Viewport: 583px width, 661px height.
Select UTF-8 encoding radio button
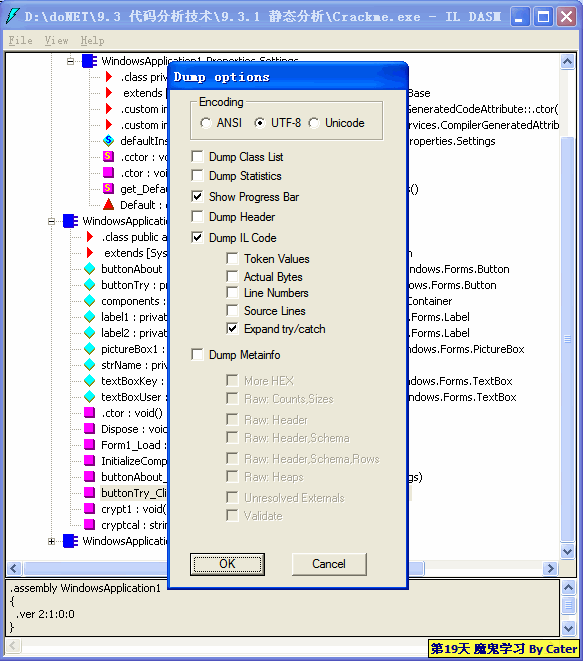click(x=260, y=123)
